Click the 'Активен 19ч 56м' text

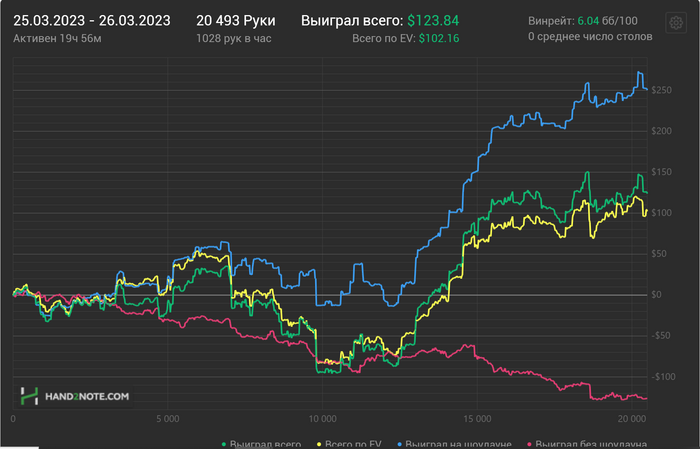[57, 38]
